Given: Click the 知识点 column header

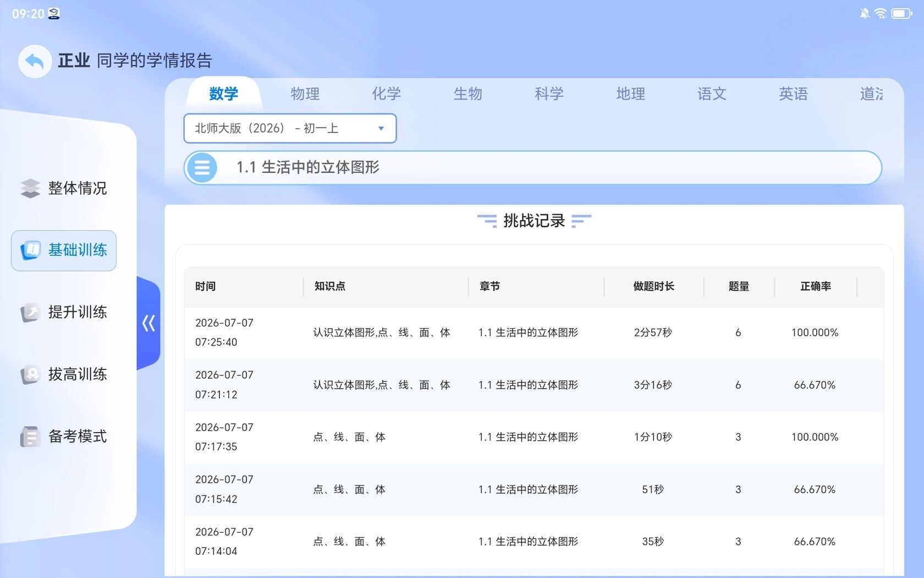Looking at the screenshot, I should coord(330,286).
